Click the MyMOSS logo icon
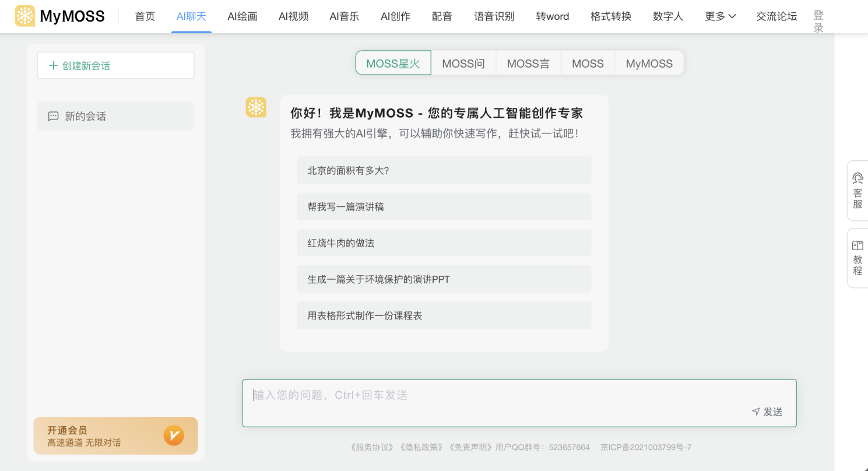868x471 pixels. pyautogui.click(x=25, y=16)
